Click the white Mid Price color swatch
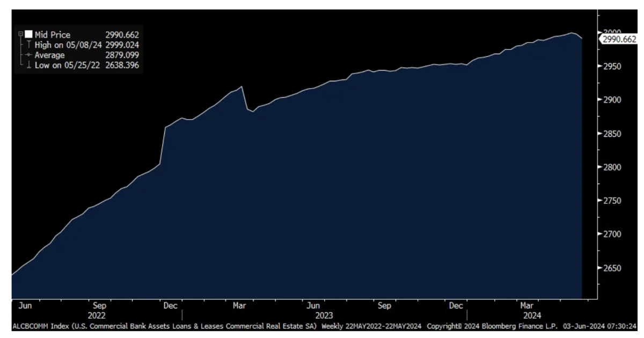The height and width of the screenshot is (338, 644). pyautogui.click(x=28, y=35)
